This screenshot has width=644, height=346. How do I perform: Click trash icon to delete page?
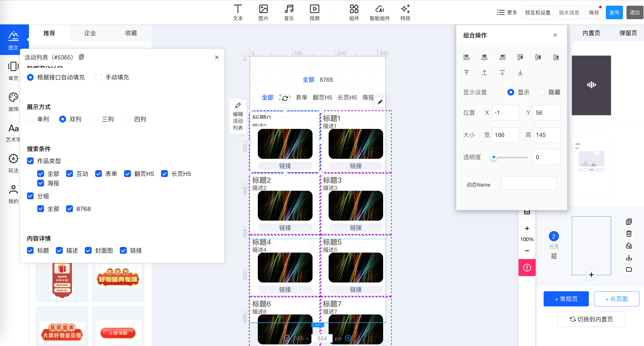point(629,234)
